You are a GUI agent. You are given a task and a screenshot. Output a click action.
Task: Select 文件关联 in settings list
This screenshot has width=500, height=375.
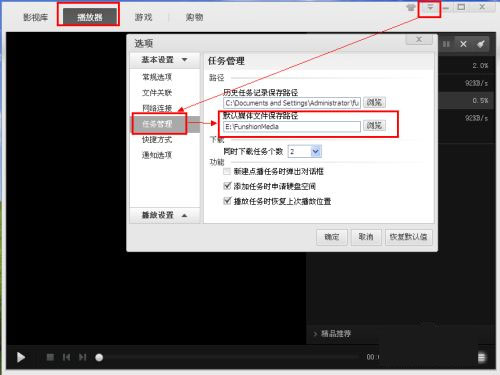pos(157,93)
